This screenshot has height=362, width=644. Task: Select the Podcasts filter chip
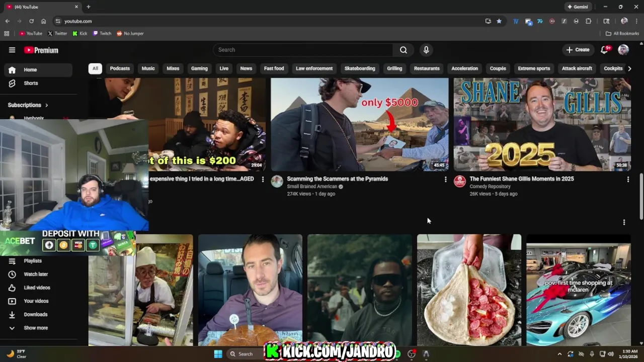click(x=120, y=68)
